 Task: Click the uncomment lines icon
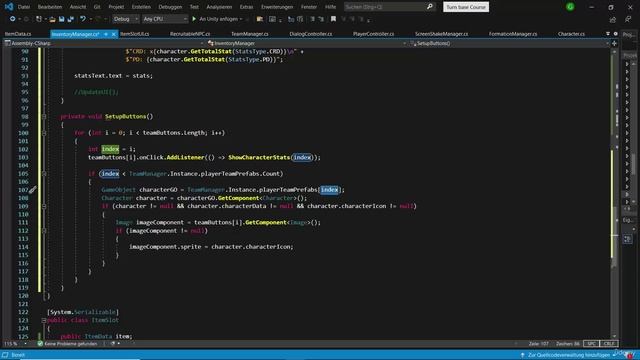pyautogui.click(x=321, y=19)
